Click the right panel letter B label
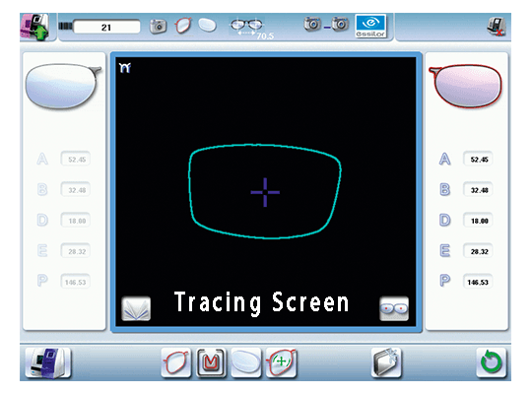Image resolution: width=532 pixels, height=394 pixels. point(444,189)
